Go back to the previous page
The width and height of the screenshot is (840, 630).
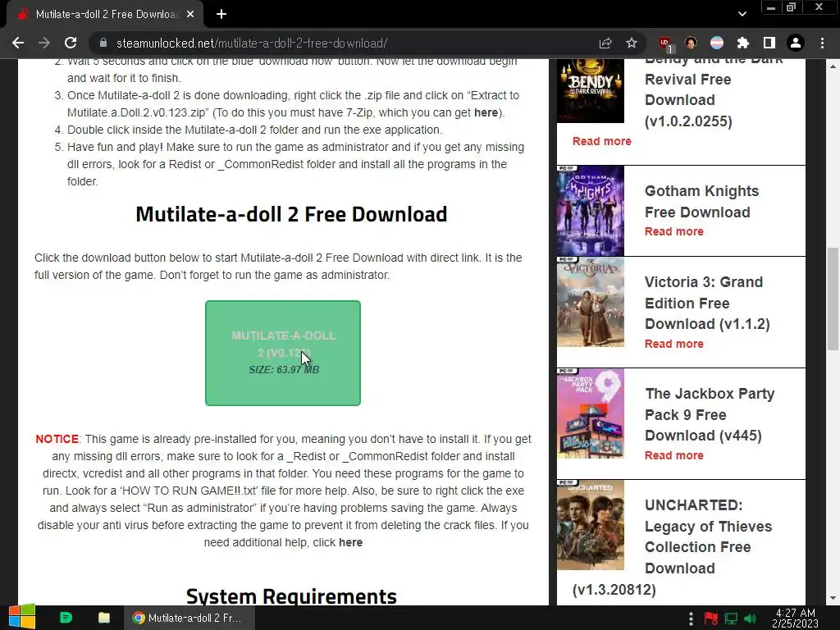pos(18,43)
